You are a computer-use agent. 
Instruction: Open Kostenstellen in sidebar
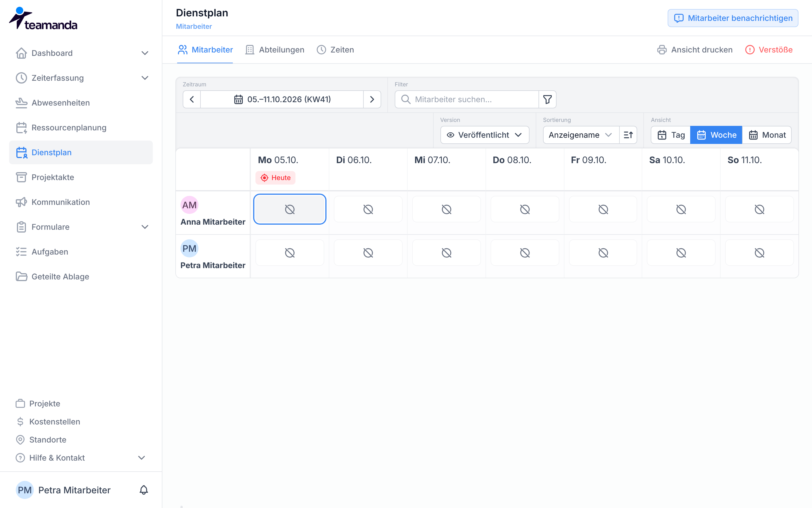pos(48,421)
